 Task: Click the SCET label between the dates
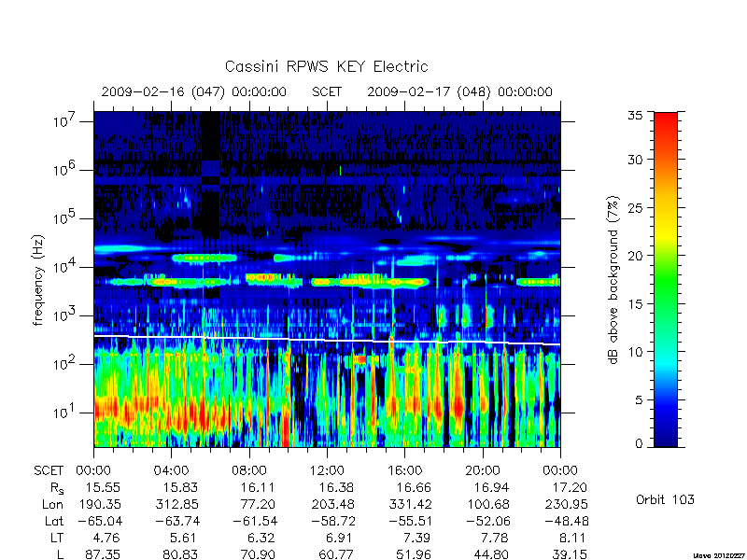[x=327, y=91]
